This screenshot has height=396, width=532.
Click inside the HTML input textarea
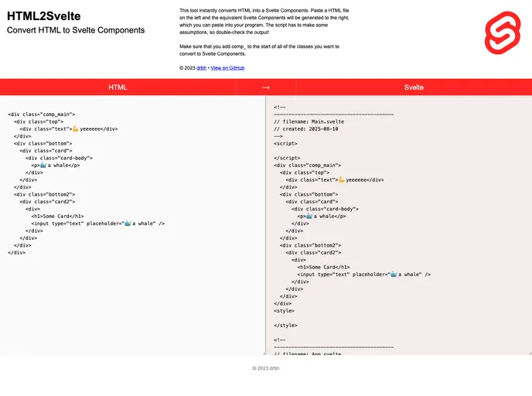133,225
